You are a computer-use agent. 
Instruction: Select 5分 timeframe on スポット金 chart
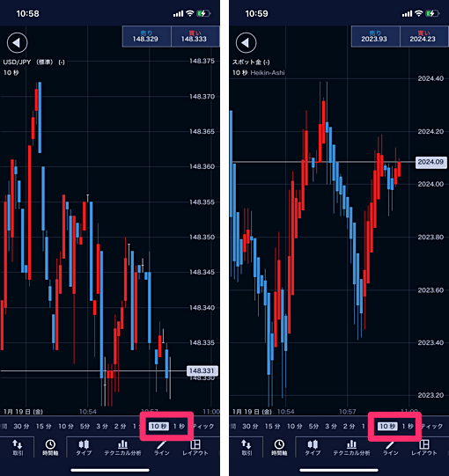pos(313,426)
